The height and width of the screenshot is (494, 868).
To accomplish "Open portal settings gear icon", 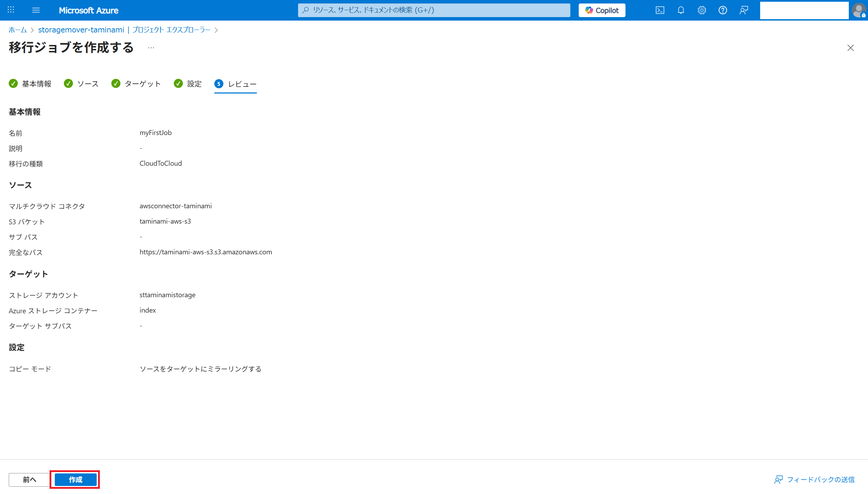I will [x=702, y=10].
